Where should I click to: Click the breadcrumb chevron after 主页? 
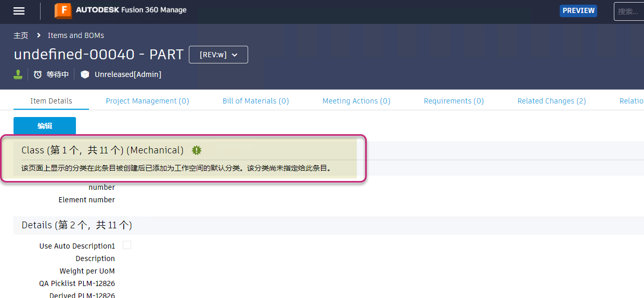[x=38, y=35]
